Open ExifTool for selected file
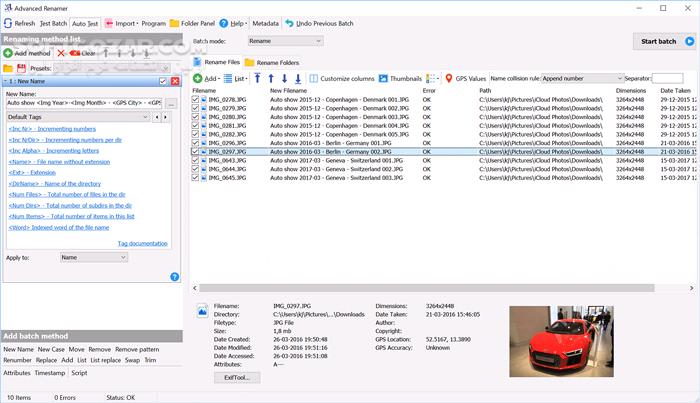The image size is (700, 403). (237, 378)
